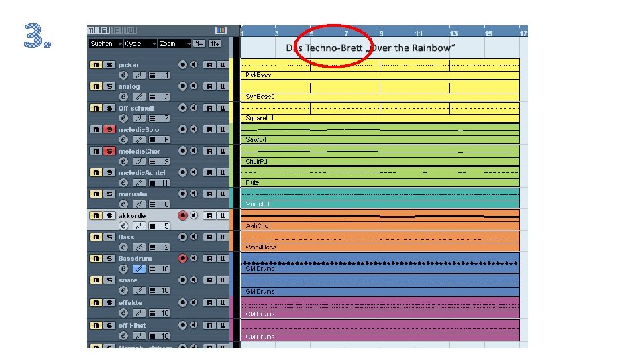The width and height of the screenshot is (644, 362).
Task: Open channel settings of Off-schnell track
Action: point(123,118)
